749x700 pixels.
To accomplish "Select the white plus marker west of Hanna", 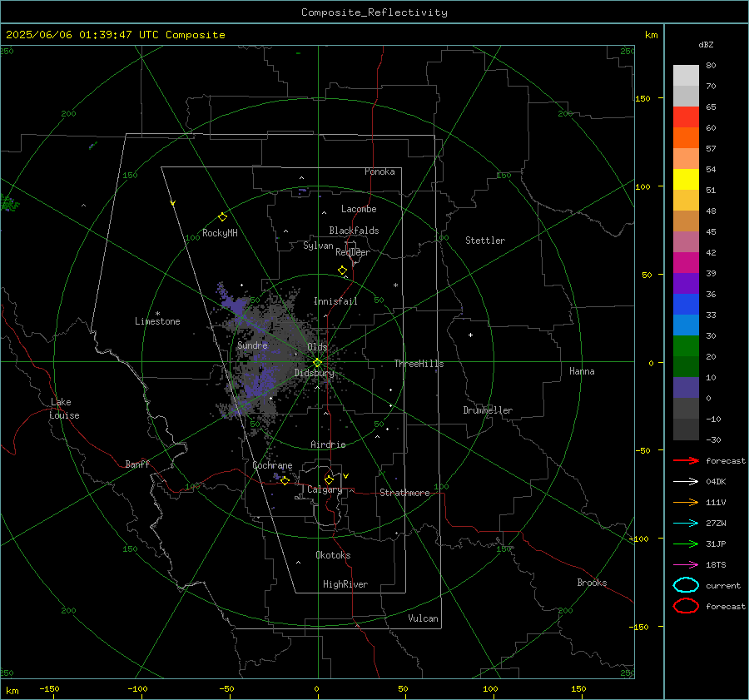I will (x=470, y=335).
